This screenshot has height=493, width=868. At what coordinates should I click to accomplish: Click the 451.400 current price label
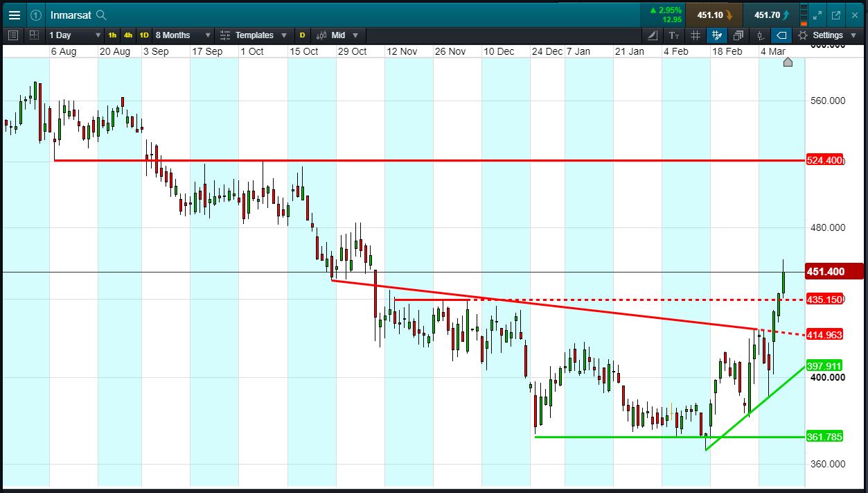[x=835, y=271]
